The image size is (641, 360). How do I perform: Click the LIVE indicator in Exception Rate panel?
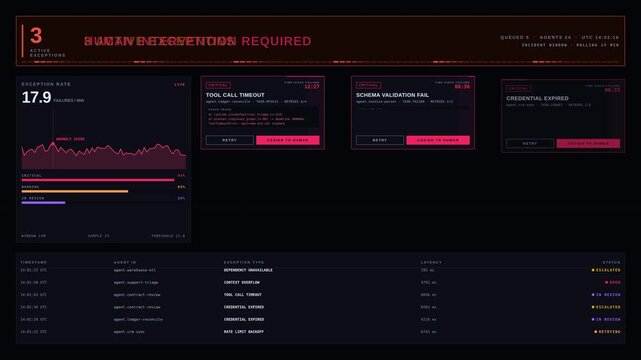pos(180,85)
